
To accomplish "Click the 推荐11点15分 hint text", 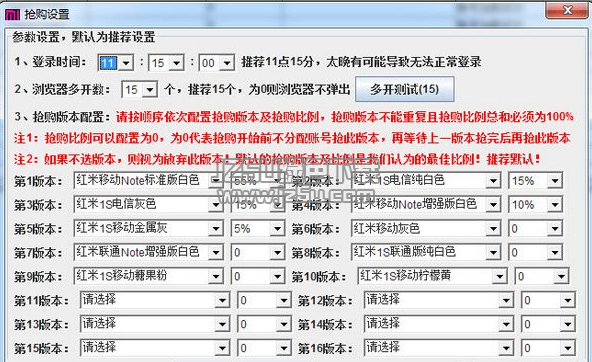I will [x=361, y=62].
